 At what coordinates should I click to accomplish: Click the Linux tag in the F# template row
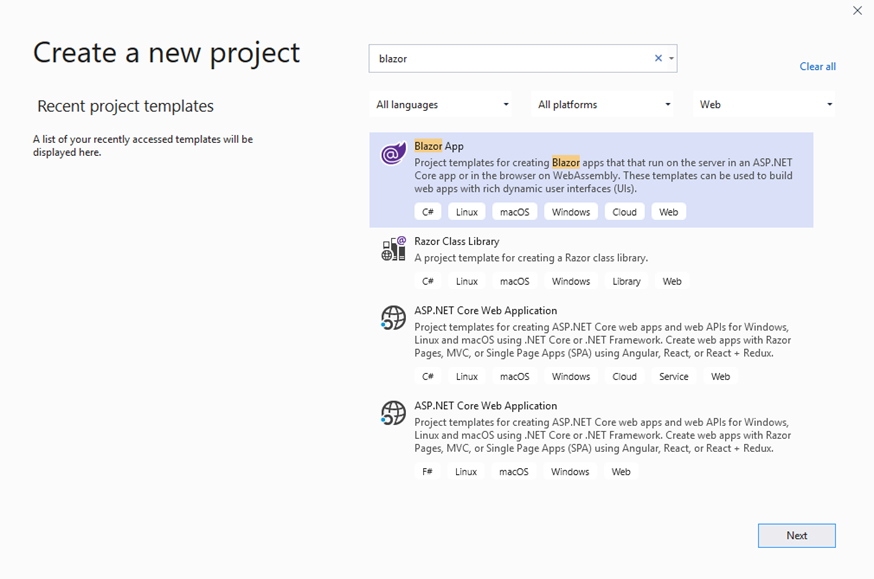[465, 472]
